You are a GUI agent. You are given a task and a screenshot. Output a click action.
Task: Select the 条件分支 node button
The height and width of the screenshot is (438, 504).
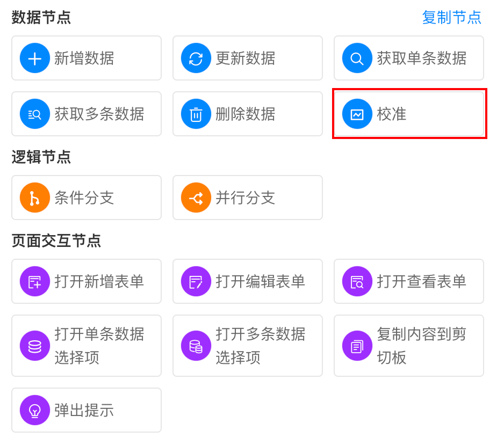click(x=86, y=198)
